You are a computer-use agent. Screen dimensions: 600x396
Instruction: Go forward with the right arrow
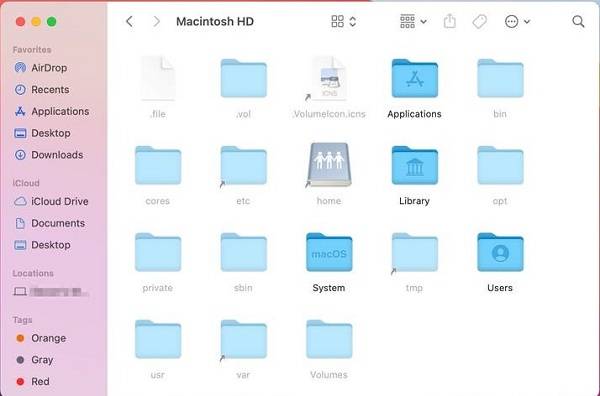[156, 21]
